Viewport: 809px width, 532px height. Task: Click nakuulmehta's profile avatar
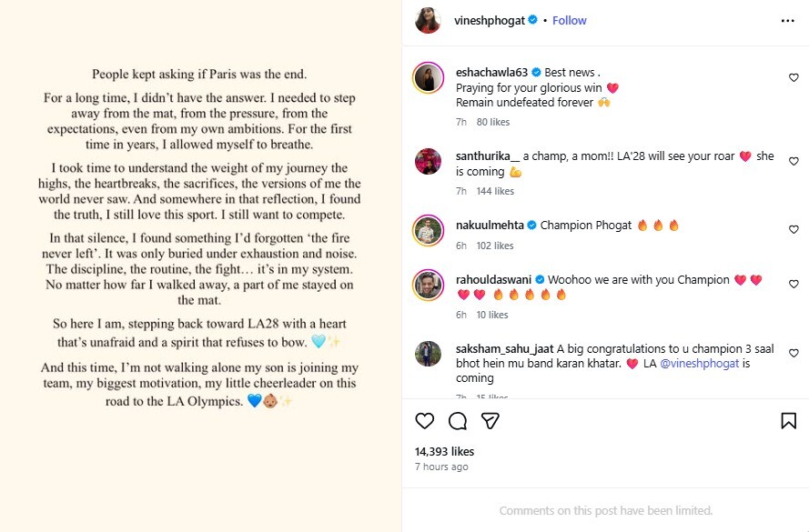(429, 230)
